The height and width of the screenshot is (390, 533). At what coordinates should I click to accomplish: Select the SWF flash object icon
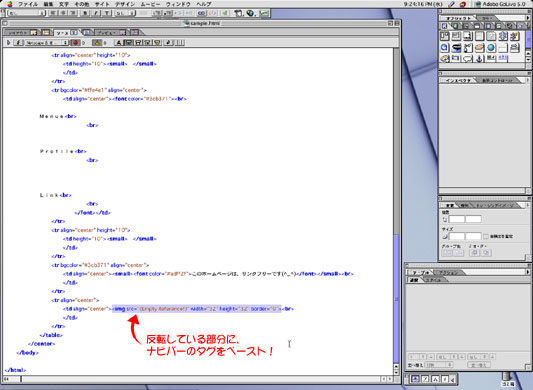[x=515, y=36]
